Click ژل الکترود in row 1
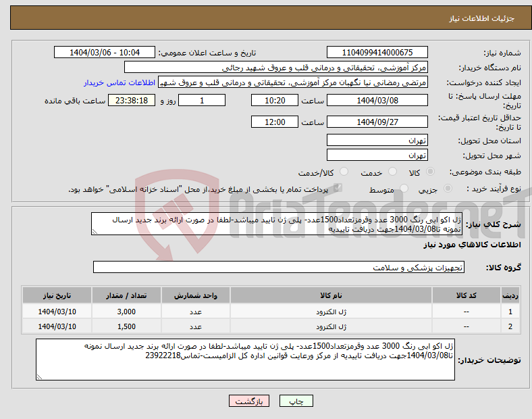532x419 pixels. coord(331,312)
